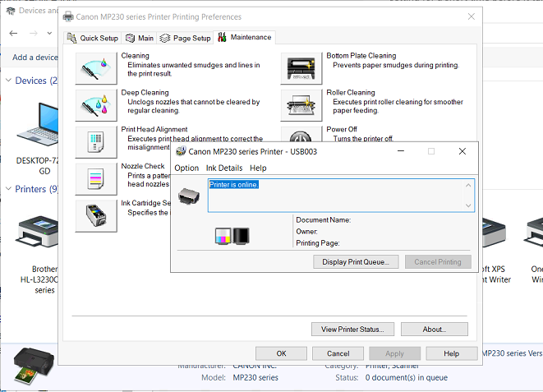Switch to the Quick Setup tab
The width and height of the screenshot is (543, 392).
pyautogui.click(x=93, y=38)
